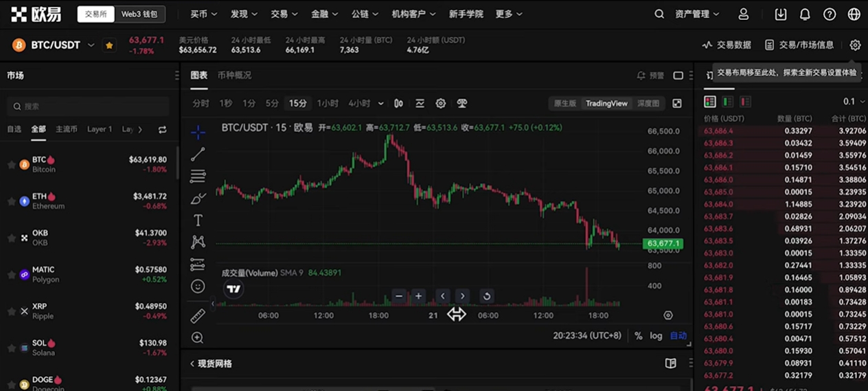Select the crosshair cursor drawing tool
Viewport: 868px width, 391px height.
pyautogui.click(x=198, y=131)
